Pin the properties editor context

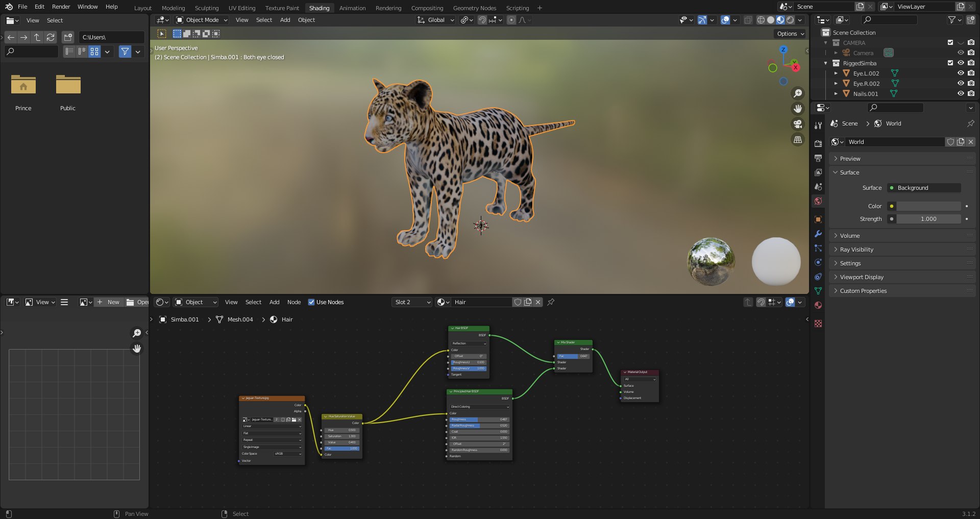[x=970, y=123]
